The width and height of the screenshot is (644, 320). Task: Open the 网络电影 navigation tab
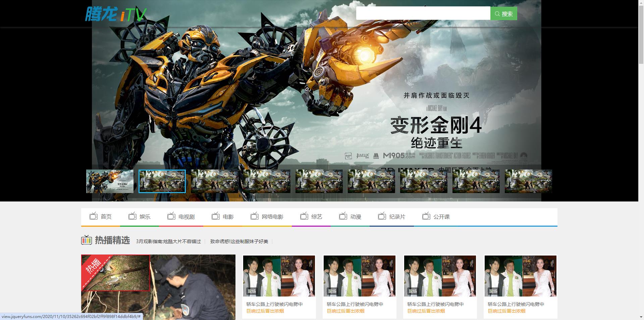(267, 217)
